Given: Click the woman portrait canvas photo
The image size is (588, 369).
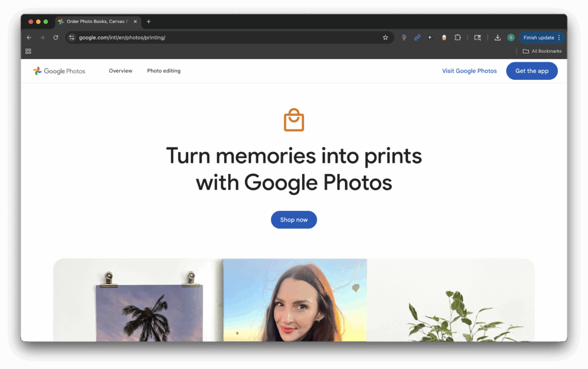Looking at the screenshot, I should tap(295, 300).
